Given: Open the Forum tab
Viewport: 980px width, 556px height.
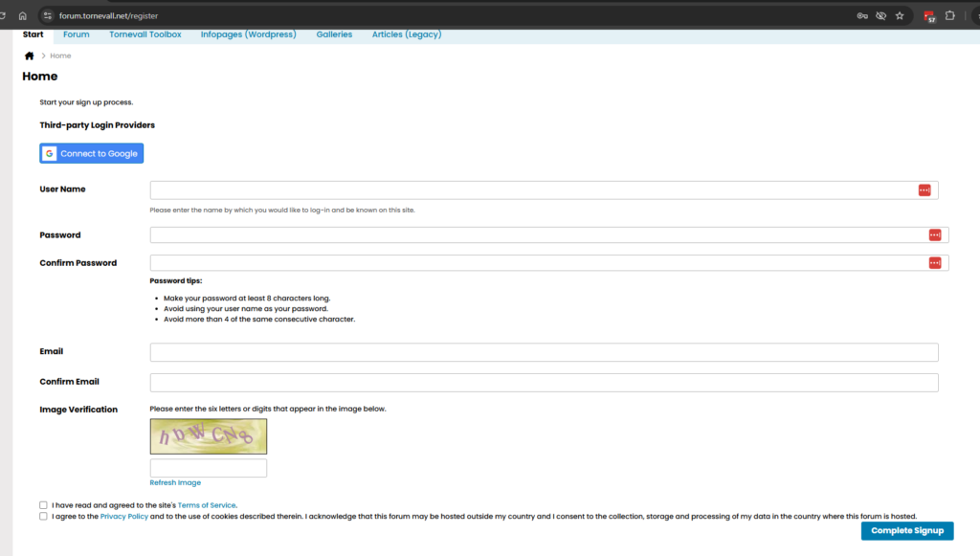Looking at the screenshot, I should click(77, 34).
